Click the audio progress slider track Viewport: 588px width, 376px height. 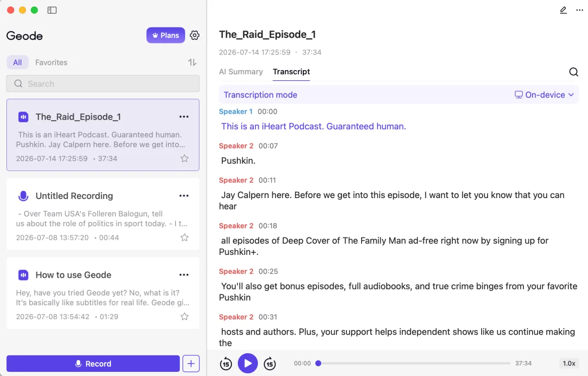[414, 363]
